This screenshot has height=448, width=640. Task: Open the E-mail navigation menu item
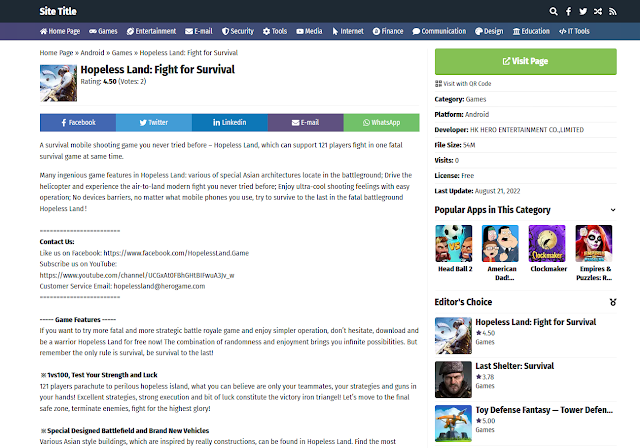199,31
